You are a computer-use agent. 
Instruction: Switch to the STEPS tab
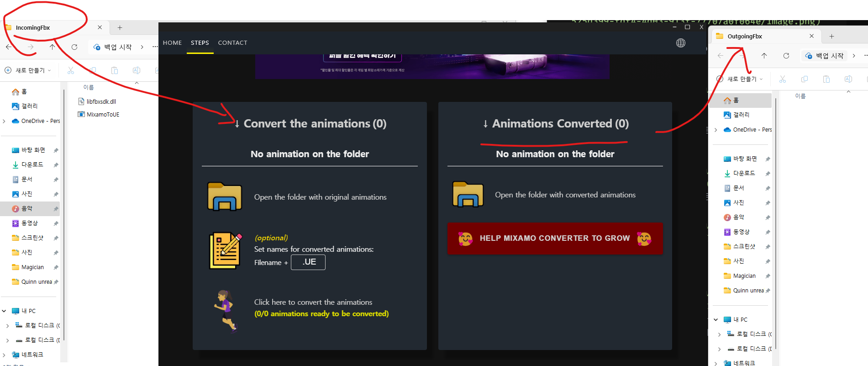point(200,42)
